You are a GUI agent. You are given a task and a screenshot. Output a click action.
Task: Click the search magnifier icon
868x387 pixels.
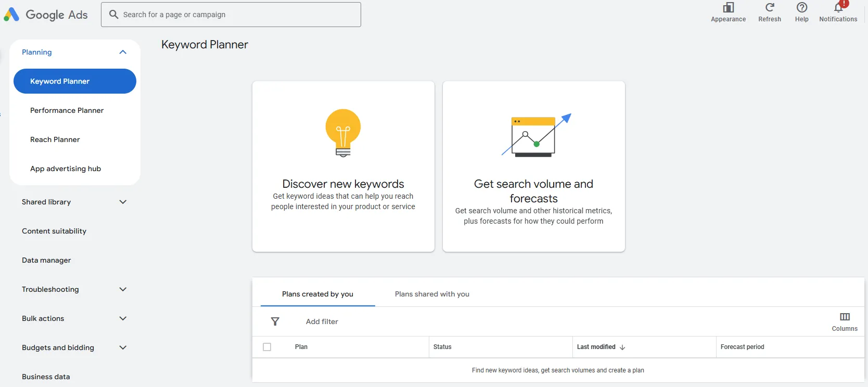(x=113, y=15)
